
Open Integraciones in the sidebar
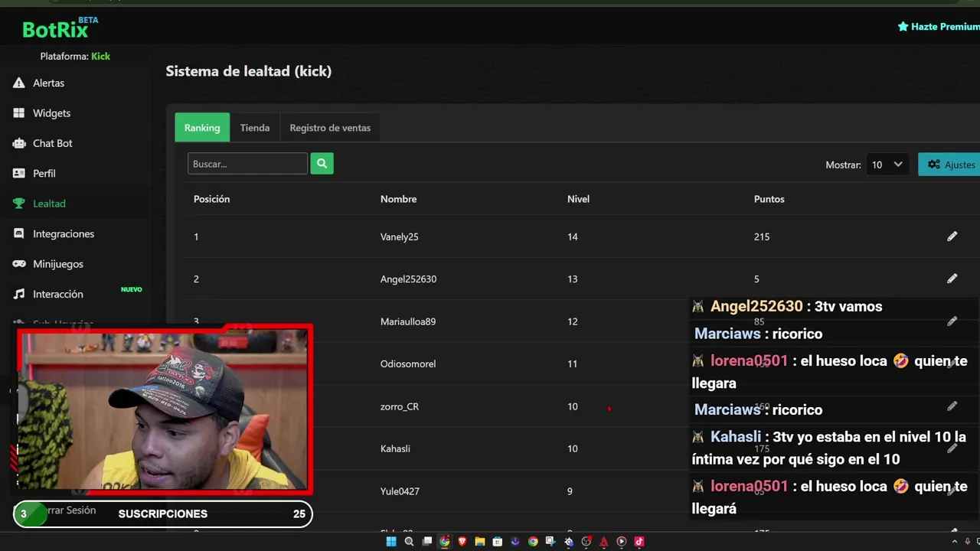[x=54, y=234]
